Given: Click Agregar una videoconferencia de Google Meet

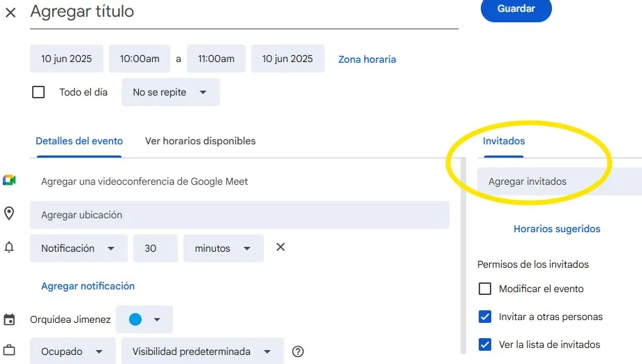Looking at the screenshot, I should pos(144,181).
